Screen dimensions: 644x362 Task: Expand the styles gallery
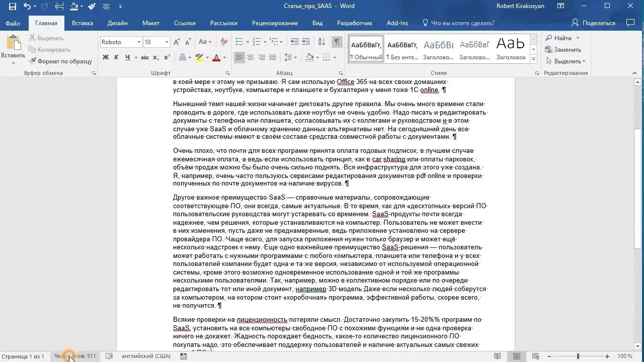533,58
